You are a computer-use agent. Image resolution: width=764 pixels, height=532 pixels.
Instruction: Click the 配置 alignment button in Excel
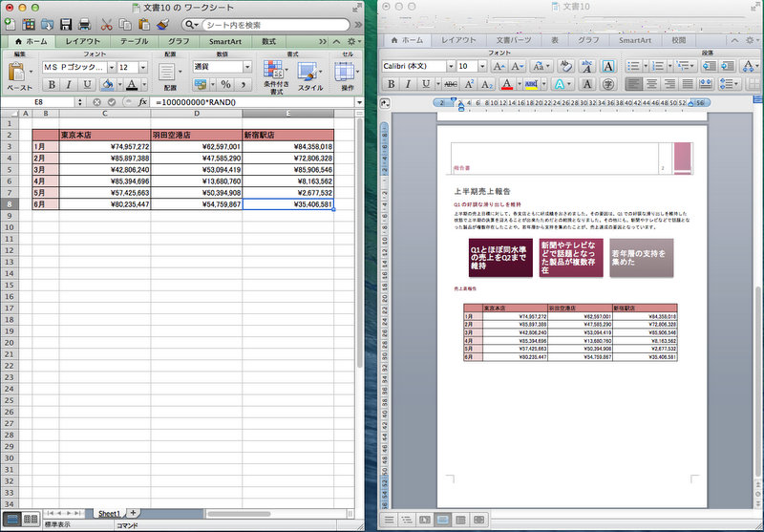[x=170, y=76]
